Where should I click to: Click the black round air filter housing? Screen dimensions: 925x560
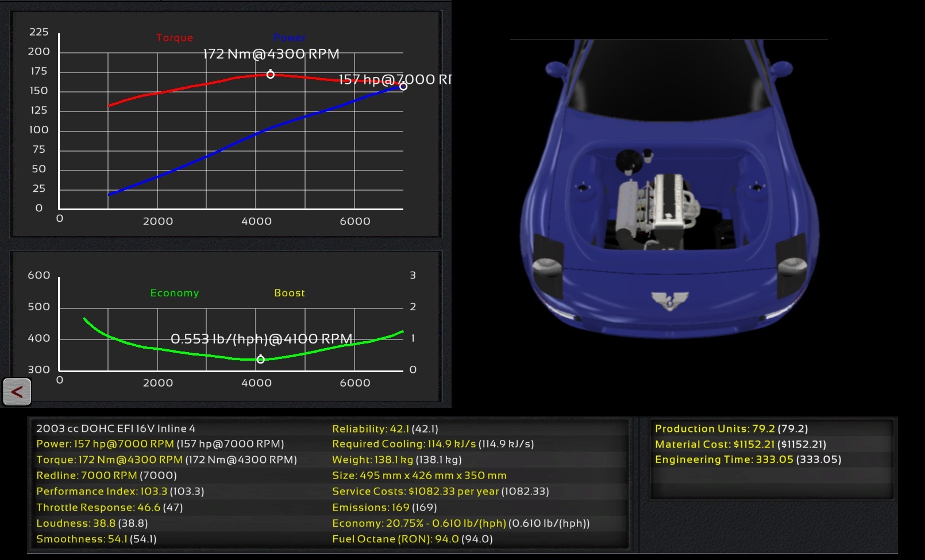(628, 160)
